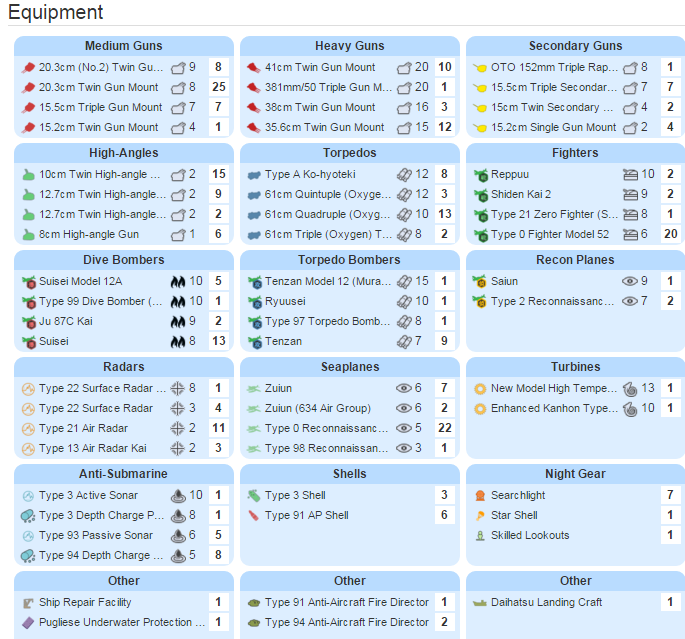Click the Heavy Guns panel header

(349, 46)
